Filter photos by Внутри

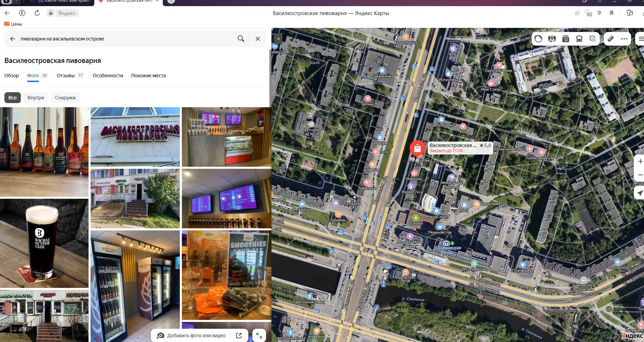coord(36,98)
